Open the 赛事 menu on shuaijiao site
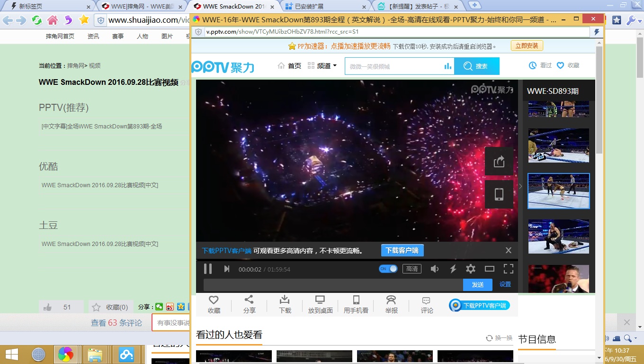 point(118,36)
